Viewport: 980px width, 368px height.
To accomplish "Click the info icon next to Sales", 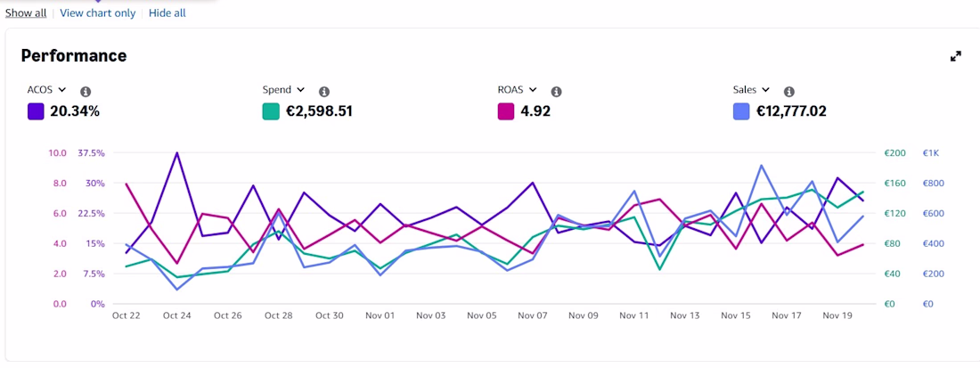I will tap(788, 92).
